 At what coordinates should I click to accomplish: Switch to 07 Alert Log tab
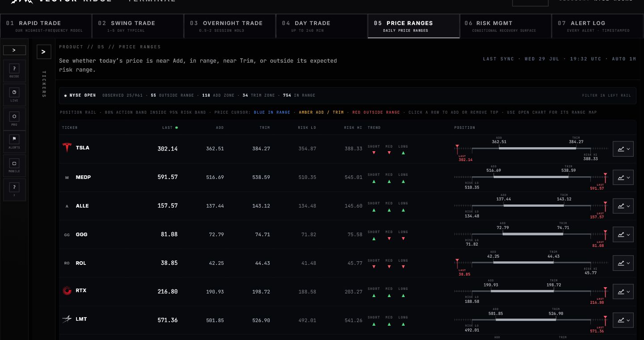598,26
